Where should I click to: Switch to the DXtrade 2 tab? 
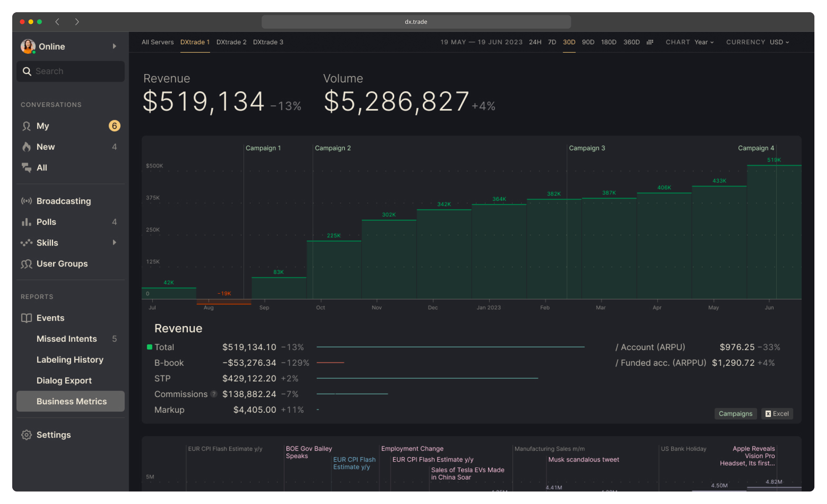231,42
